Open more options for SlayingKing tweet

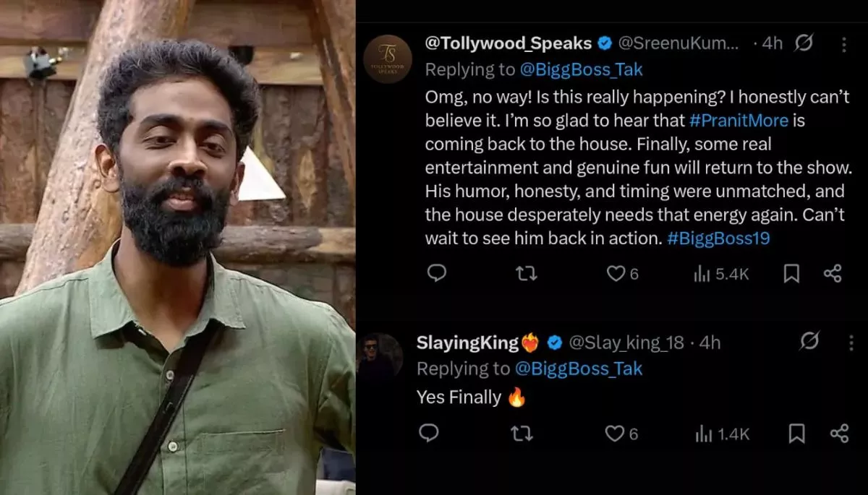click(x=851, y=342)
